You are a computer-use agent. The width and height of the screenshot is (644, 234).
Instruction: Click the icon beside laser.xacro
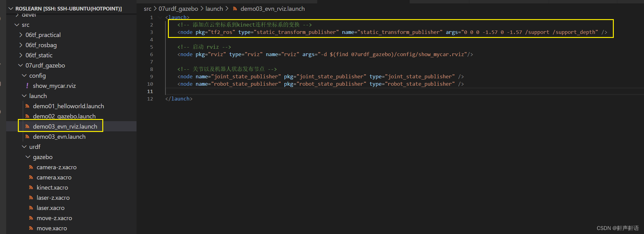(31, 208)
